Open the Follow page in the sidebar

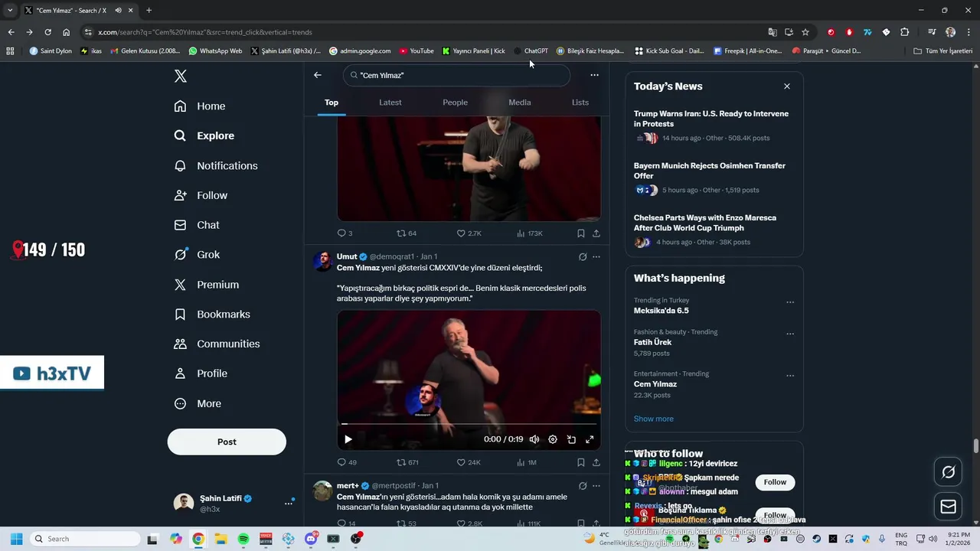[x=201, y=195]
